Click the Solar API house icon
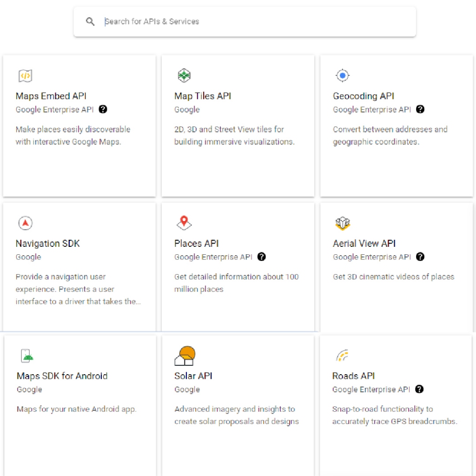The width and height of the screenshot is (476, 476). (185, 356)
